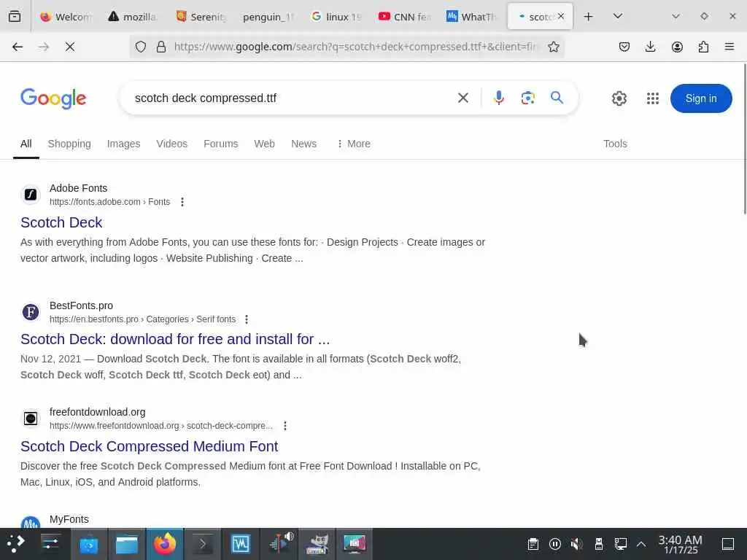The image size is (747, 560).
Task: Open tracking protection shield icon
Action: click(141, 47)
